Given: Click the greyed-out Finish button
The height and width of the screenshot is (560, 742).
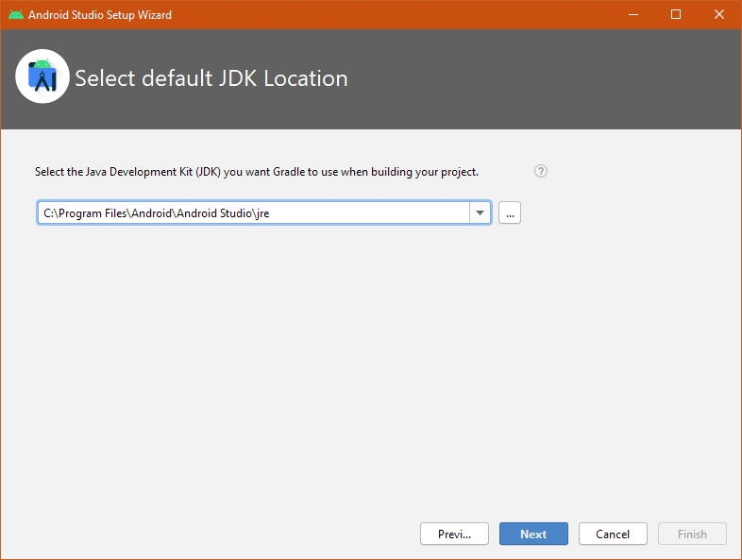Looking at the screenshot, I should (x=692, y=534).
